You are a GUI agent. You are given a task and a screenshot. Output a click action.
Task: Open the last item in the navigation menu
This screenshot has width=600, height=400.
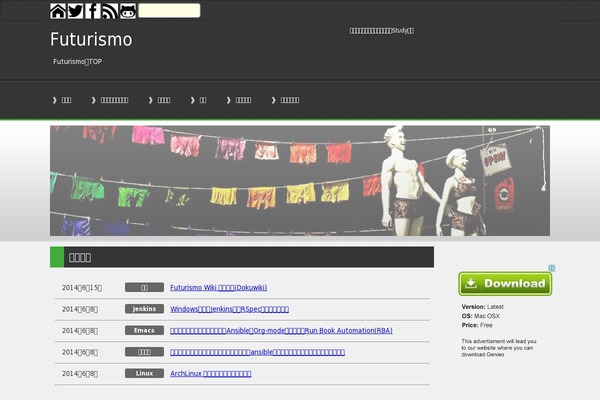pyautogui.click(x=285, y=100)
